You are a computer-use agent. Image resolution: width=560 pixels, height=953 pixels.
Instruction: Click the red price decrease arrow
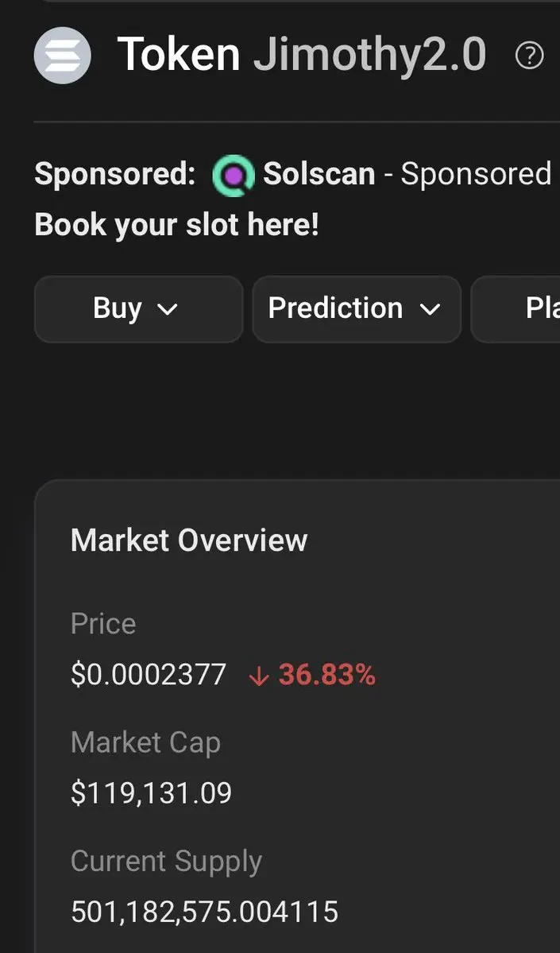pos(259,676)
